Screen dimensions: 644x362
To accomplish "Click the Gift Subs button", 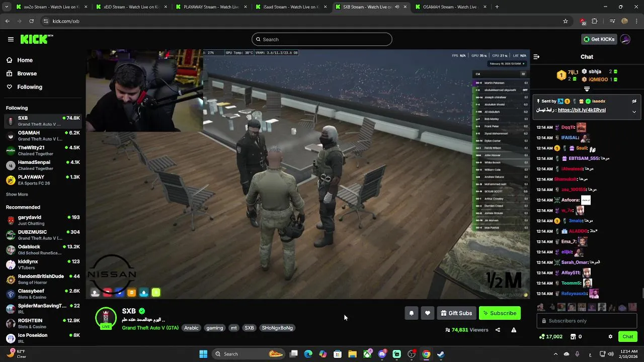I will coord(456,313).
